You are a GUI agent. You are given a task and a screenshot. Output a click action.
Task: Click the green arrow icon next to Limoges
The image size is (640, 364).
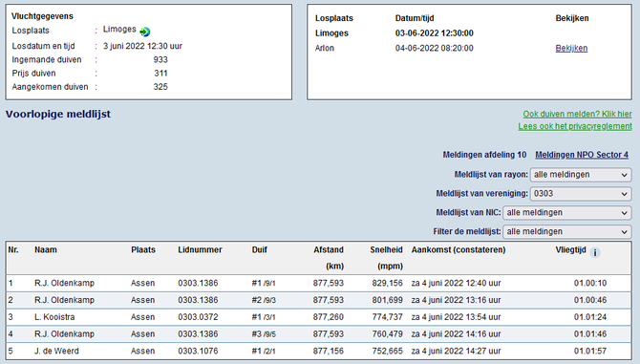pos(145,32)
